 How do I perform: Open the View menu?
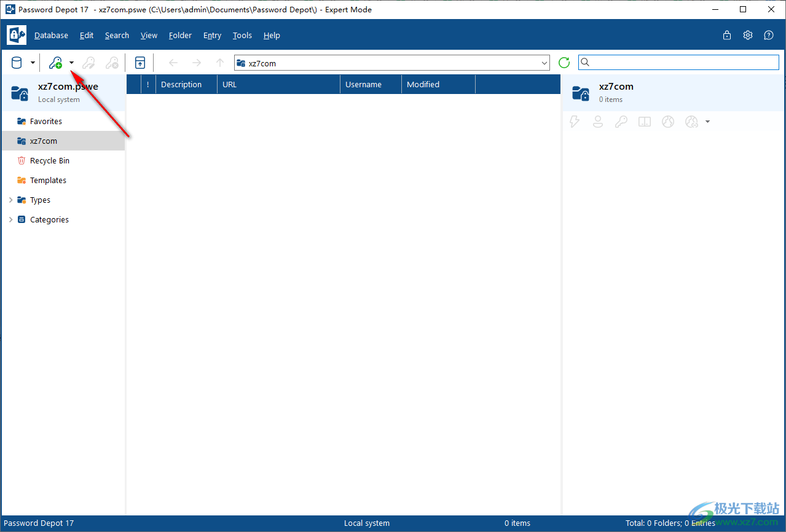click(x=149, y=36)
